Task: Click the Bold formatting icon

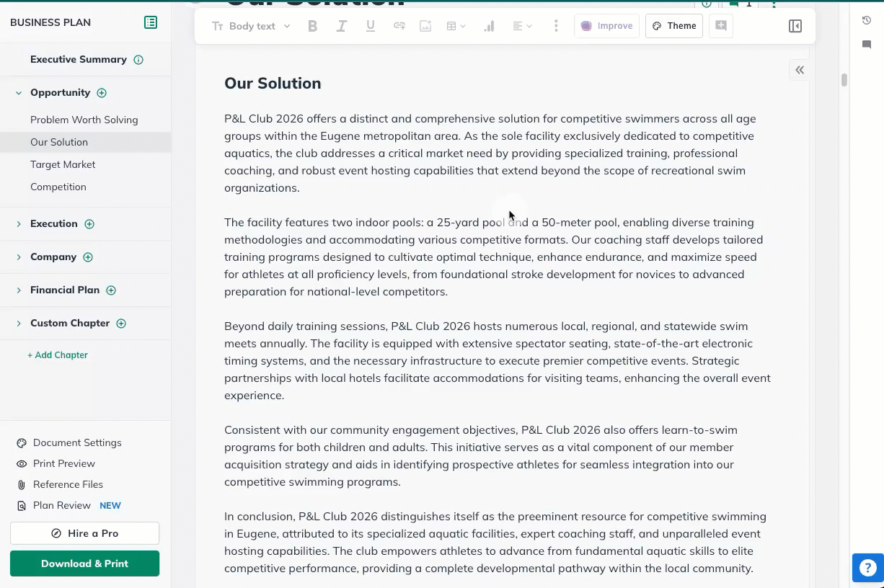Action: pyautogui.click(x=312, y=26)
